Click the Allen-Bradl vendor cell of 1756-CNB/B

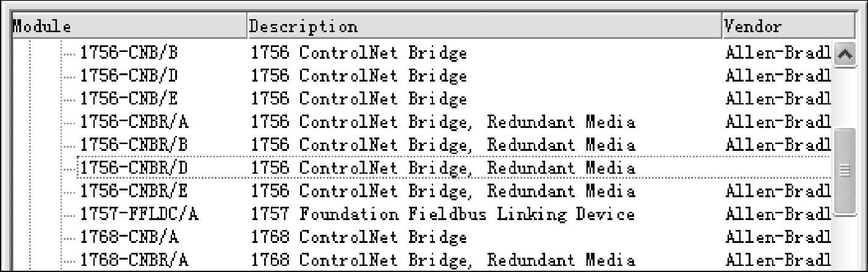(x=778, y=54)
